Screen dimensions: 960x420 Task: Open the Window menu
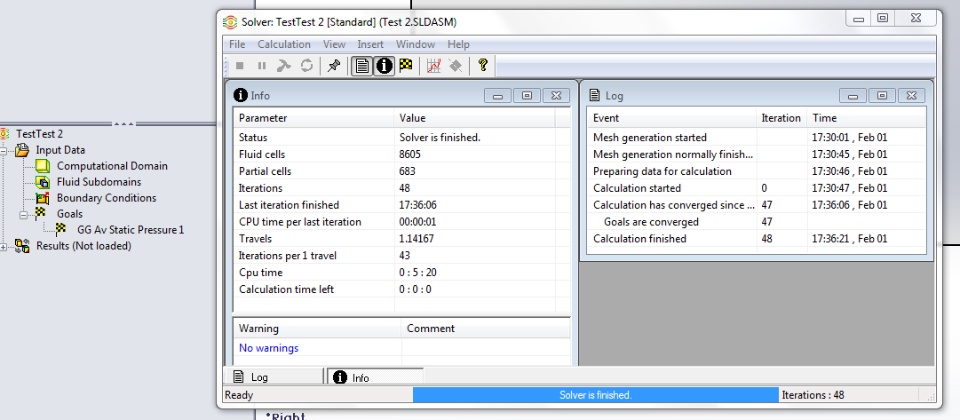tap(415, 44)
